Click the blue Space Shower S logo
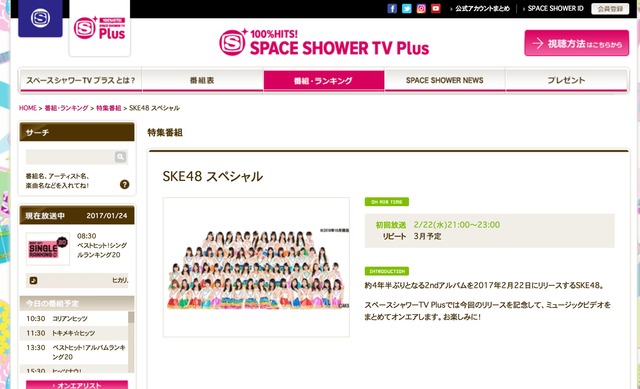640x389 pixels. [x=40, y=18]
